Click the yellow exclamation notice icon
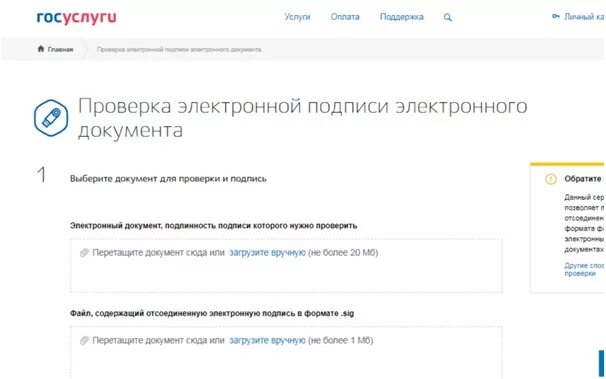 pyautogui.click(x=551, y=179)
